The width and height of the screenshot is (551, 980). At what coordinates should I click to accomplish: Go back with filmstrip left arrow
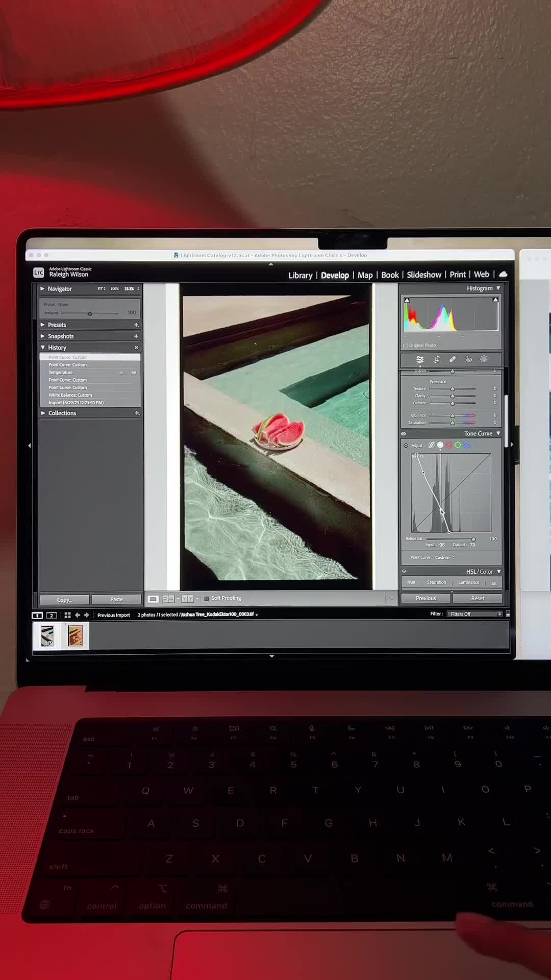coord(78,615)
